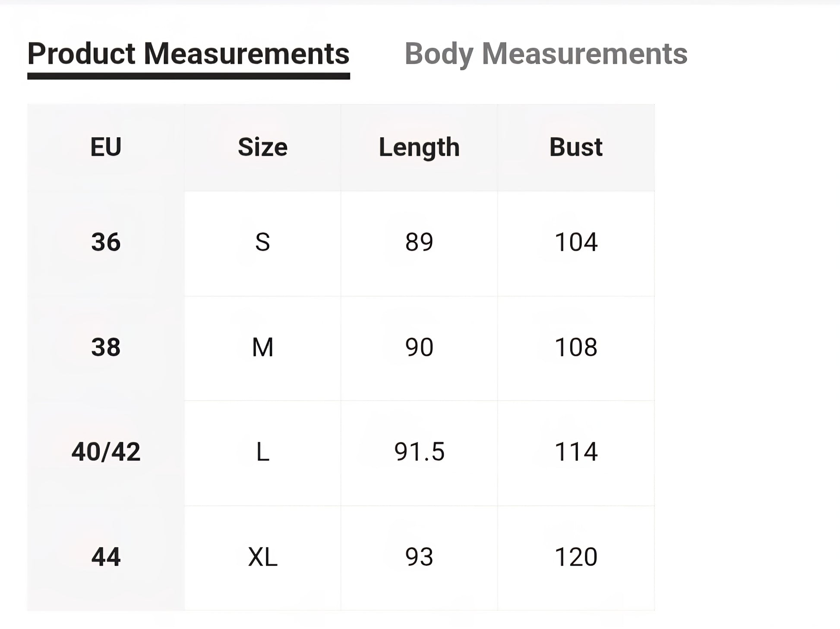Click the size M cell
The image size is (840, 629).
coord(262,347)
